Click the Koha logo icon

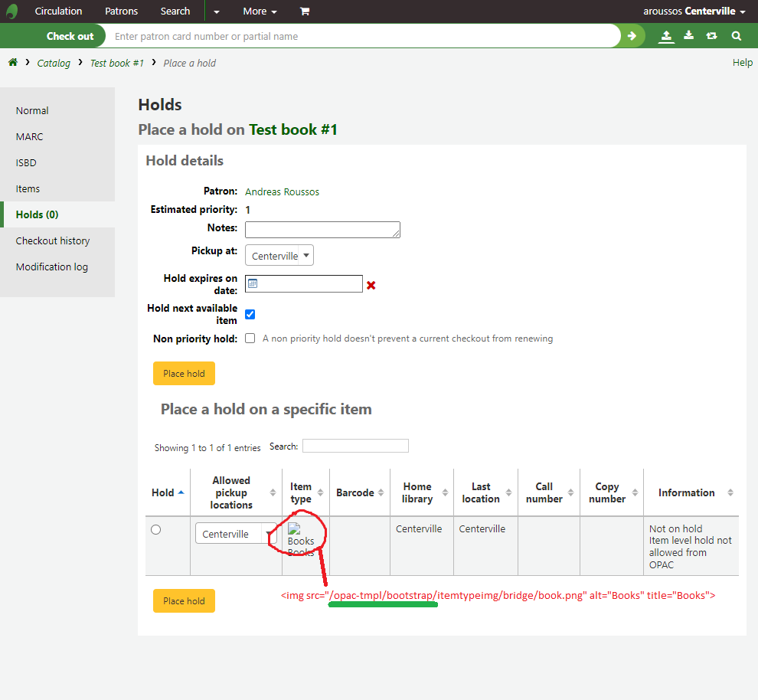(12, 11)
